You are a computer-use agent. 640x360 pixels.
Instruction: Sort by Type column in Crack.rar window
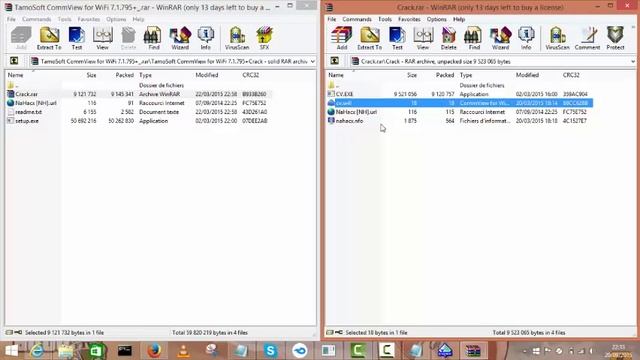[x=466, y=75]
